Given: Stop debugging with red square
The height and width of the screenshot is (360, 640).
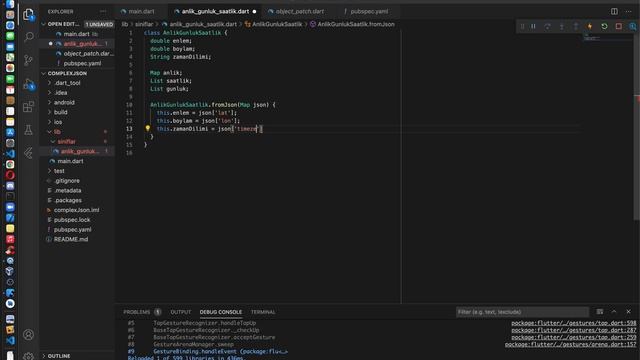Looking at the screenshot, I should 619,27.
